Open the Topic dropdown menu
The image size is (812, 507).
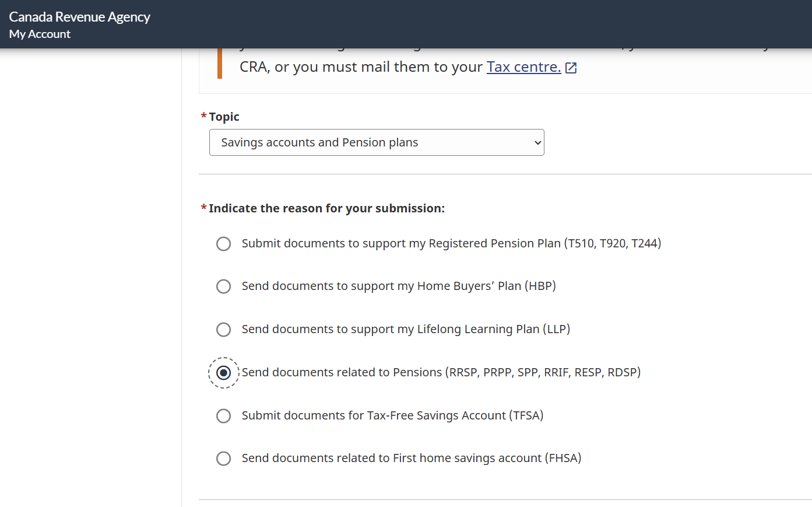click(376, 142)
